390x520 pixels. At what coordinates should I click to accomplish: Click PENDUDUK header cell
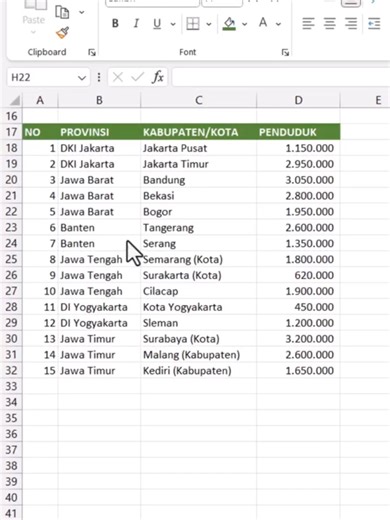click(298, 132)
